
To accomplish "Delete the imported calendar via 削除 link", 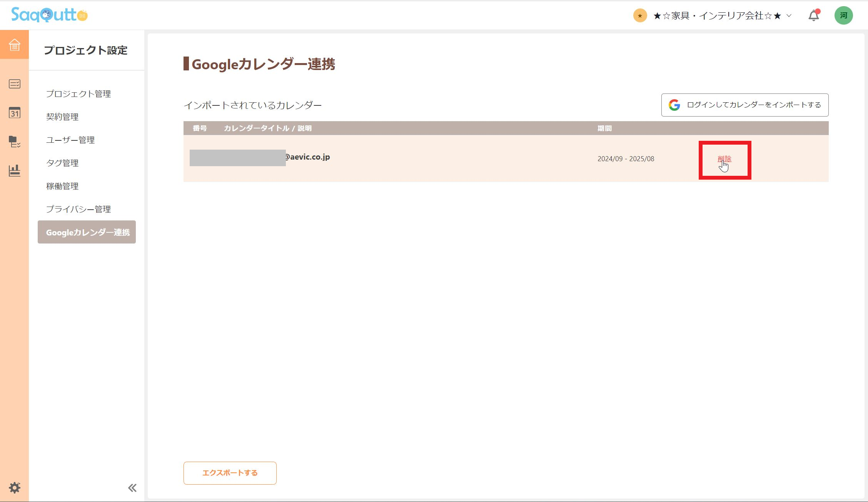I will [725, 158].
